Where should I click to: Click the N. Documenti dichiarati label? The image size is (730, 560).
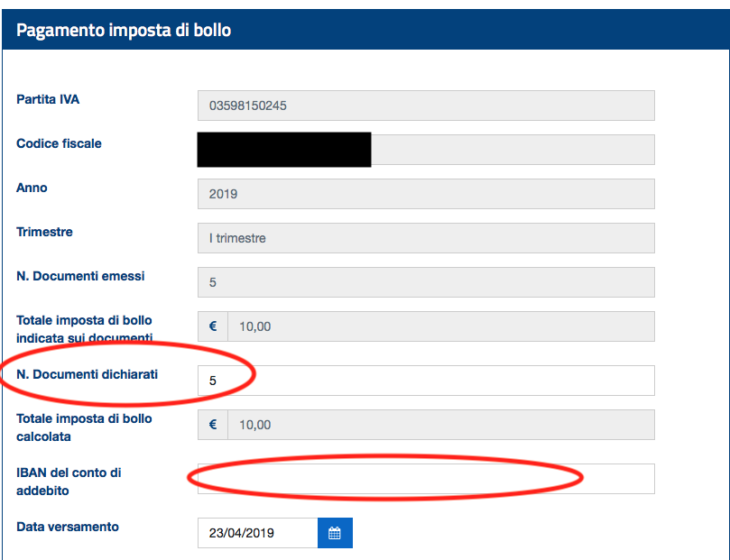(x=87, y=374)
